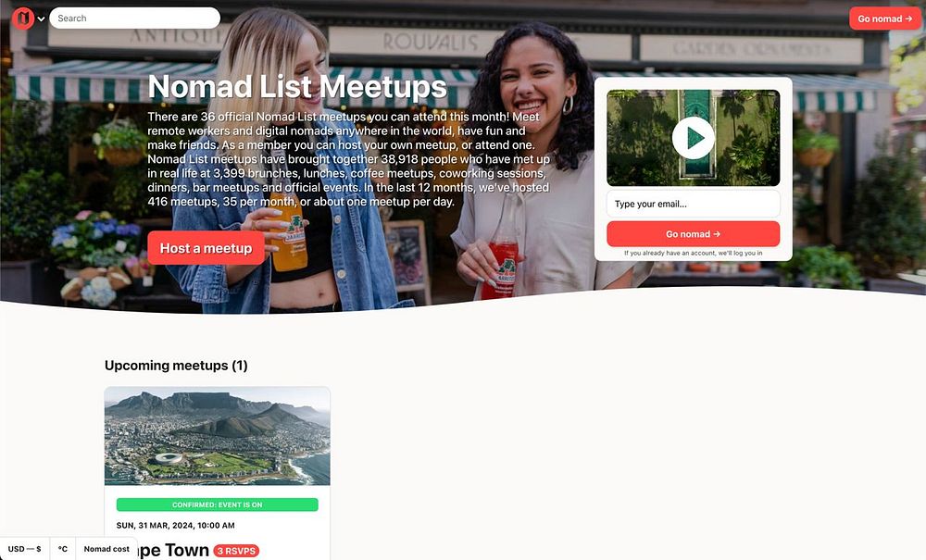The width and height of the screenshot is (926, 560).
Task: Click the already have an account note
Action: pos(694,253)
